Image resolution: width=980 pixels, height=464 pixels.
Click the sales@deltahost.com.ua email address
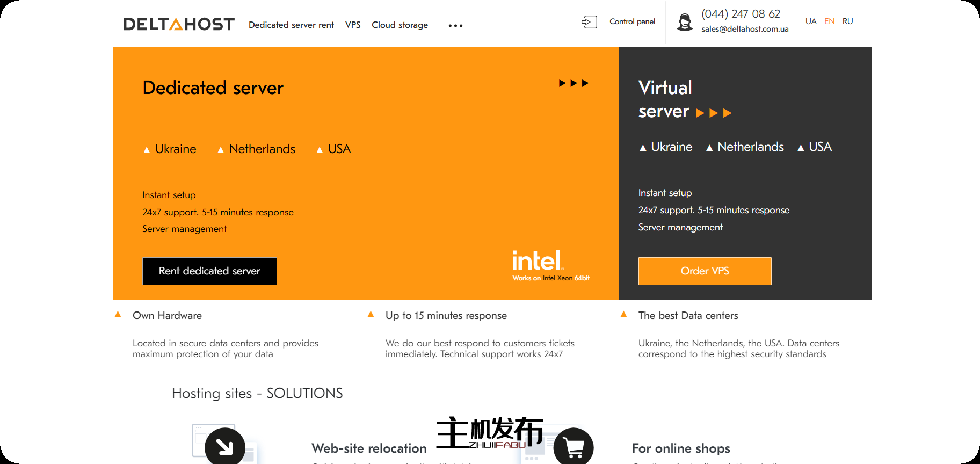(x=745, y=29)
